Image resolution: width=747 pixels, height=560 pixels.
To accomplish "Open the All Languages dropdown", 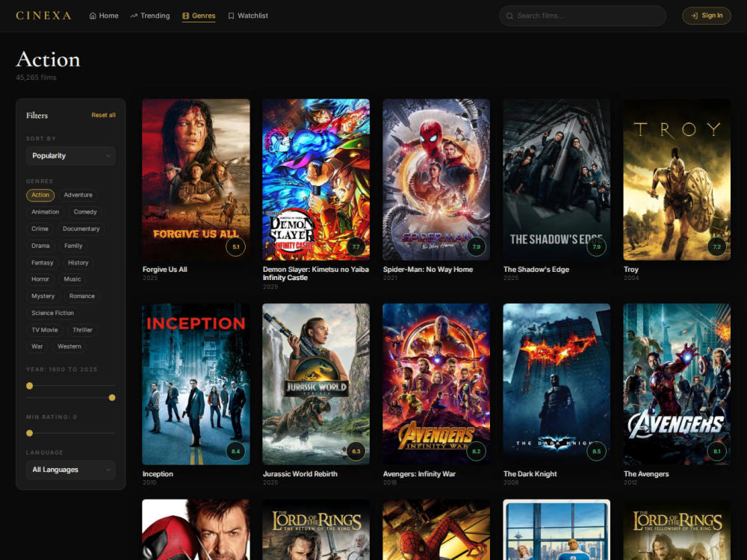I will click(x=70, y=470).
